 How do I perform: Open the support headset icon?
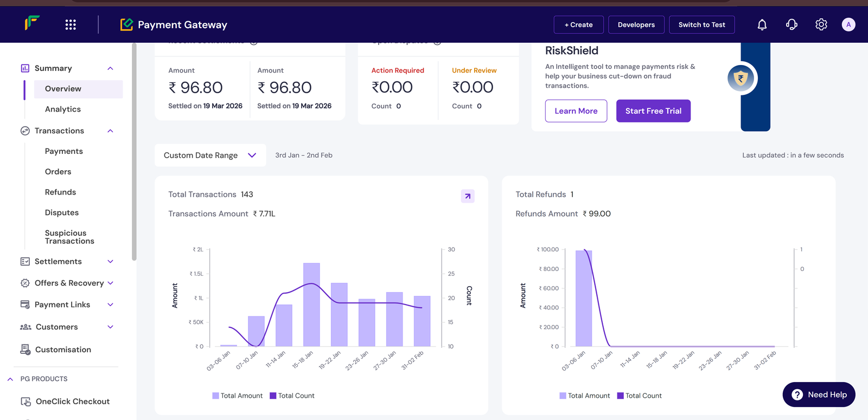click(x=792, y=24)
